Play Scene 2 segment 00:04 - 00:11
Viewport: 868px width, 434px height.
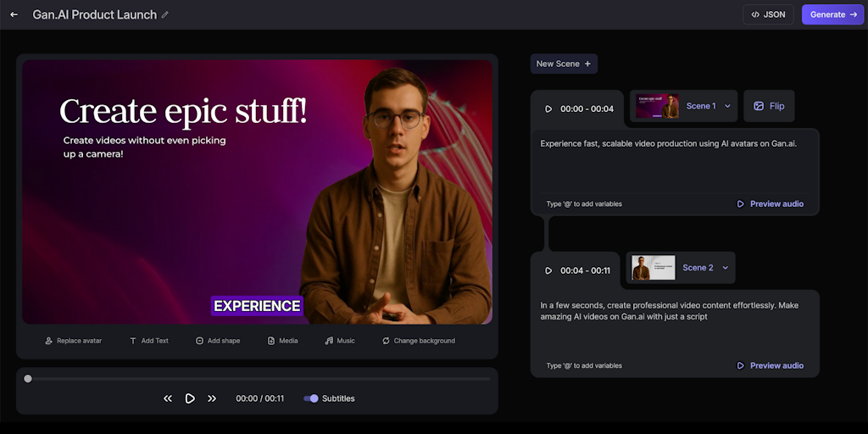click(x=548, y=270)
